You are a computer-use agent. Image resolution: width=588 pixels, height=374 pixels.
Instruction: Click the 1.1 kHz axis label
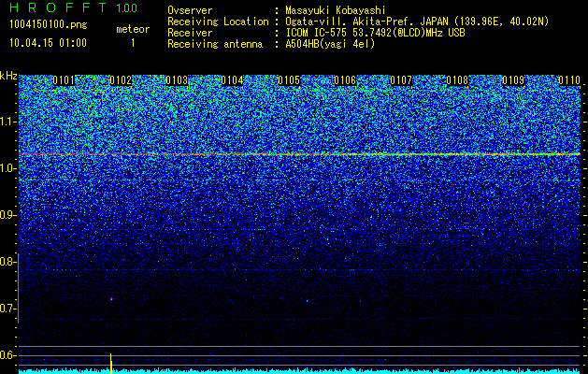click(x=7, y=122)
